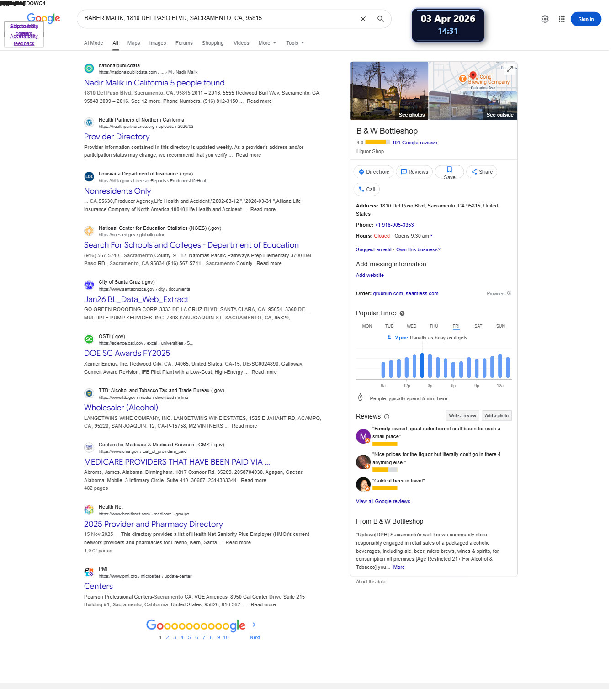Select MON in Popular times

coord(367,326)
